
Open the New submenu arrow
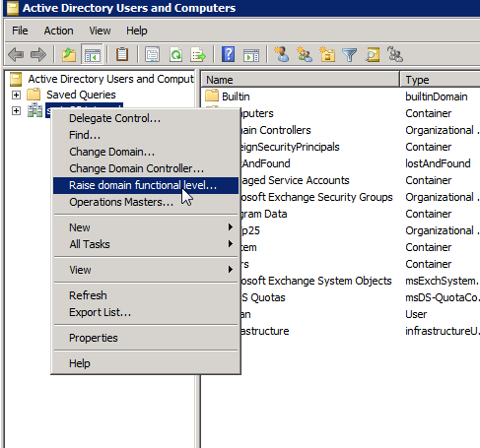(231, 227)
